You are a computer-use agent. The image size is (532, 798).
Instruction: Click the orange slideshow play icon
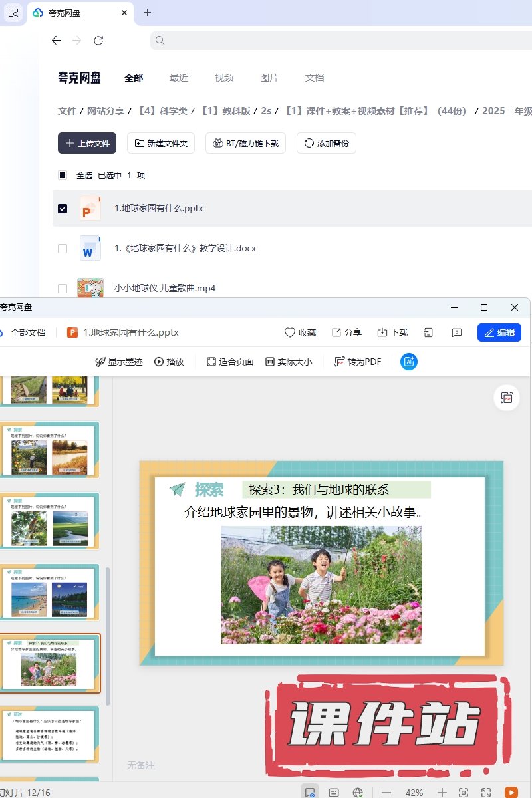point(511,792)
